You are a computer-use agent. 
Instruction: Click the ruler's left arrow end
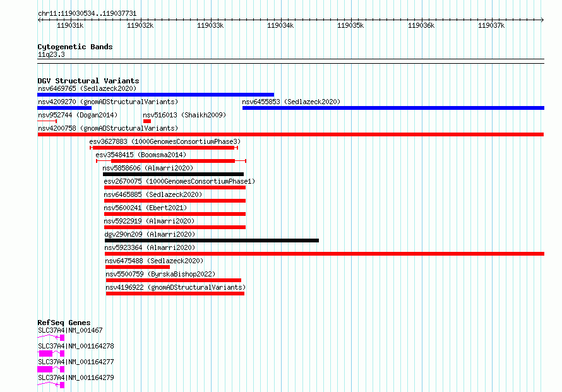(39, 20)
